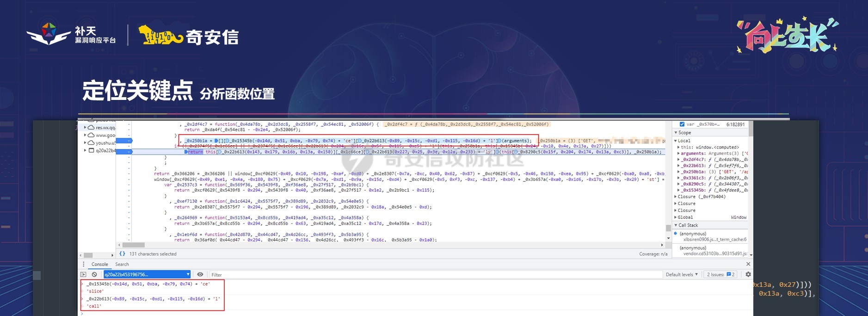Screen dimensions: 868x316
Task: Expand the _0x2df4c7 function variable
Action: (678, 160)
